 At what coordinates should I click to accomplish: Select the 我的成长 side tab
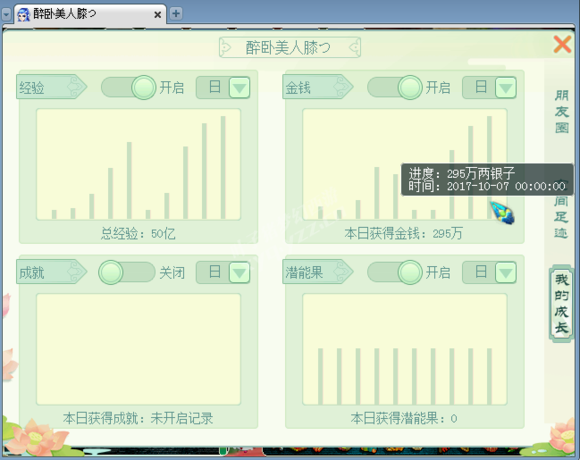pyautogui.click(x=562, y=303)
